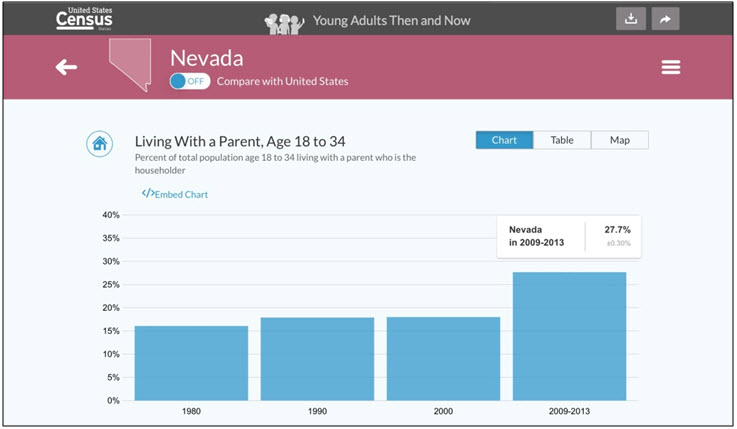
Task: Click the share arrow icon
Action: (x=665, y=19)
